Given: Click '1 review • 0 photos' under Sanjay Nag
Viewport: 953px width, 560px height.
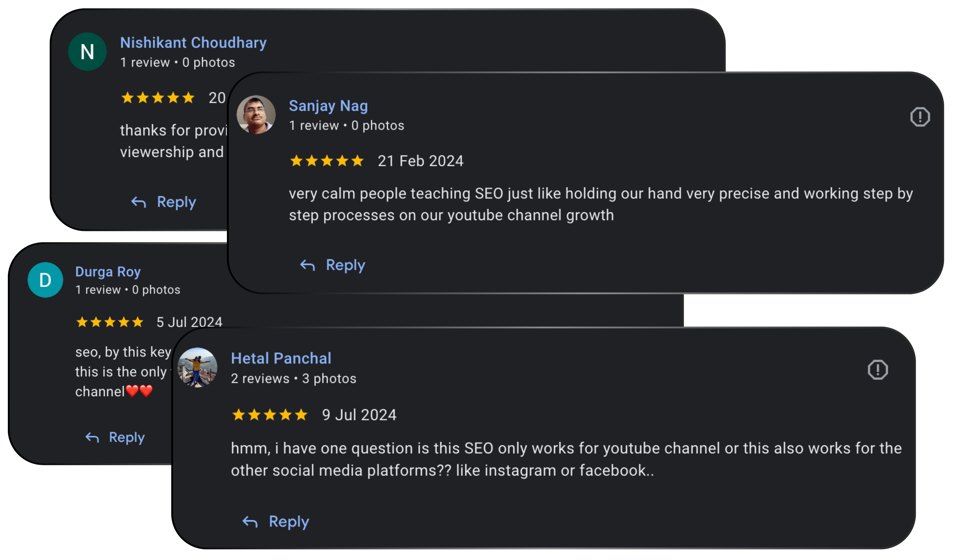Looking at the screenshot, I should tap(347, 126).
